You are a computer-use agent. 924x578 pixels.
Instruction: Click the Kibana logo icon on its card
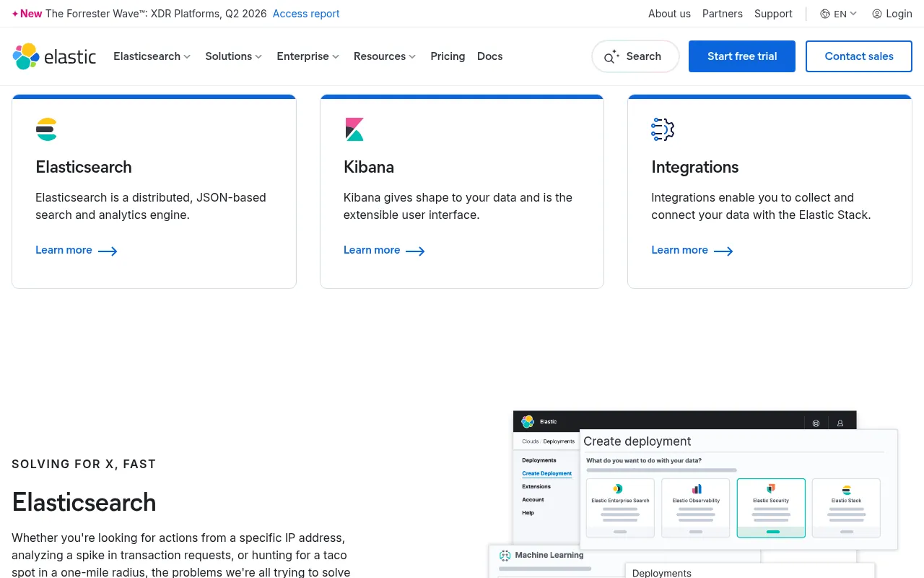click(x=354, y=129)
